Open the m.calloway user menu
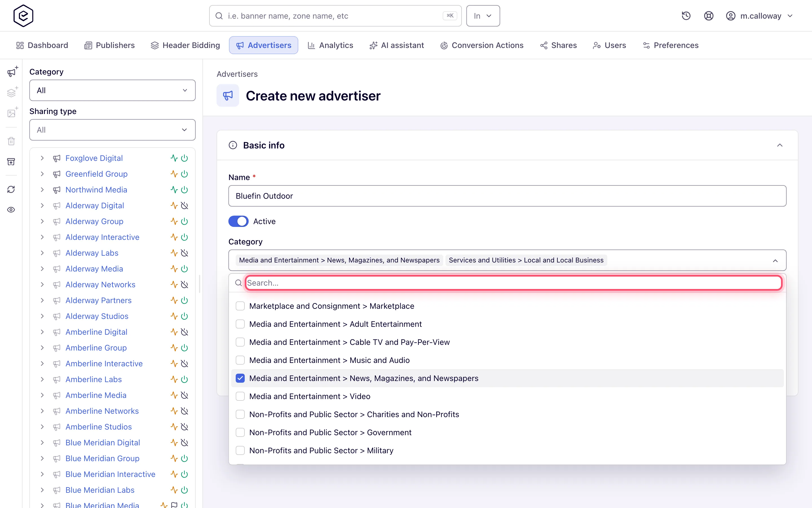Image resolution: width=812 pixels, height=508 pixels. [x=760, y=16]
